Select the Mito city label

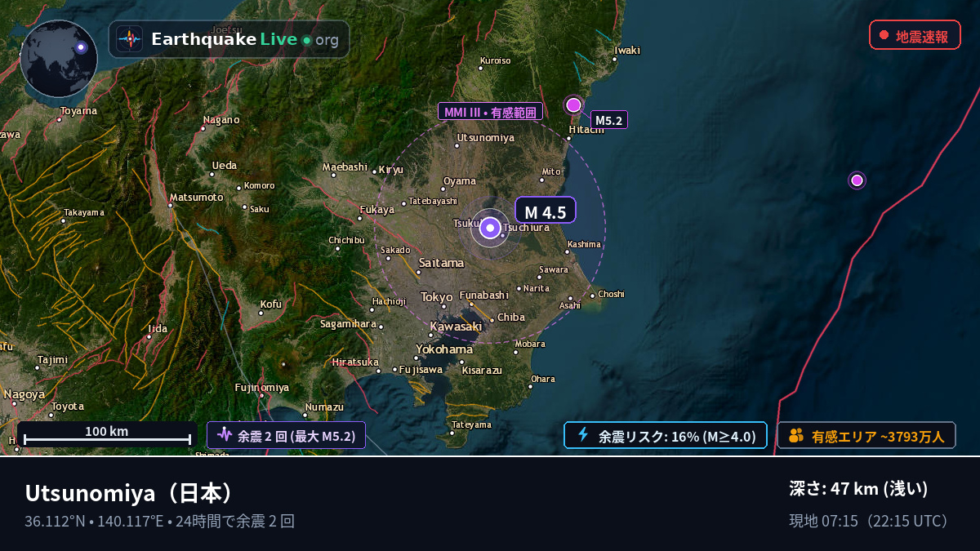point(552,171)
